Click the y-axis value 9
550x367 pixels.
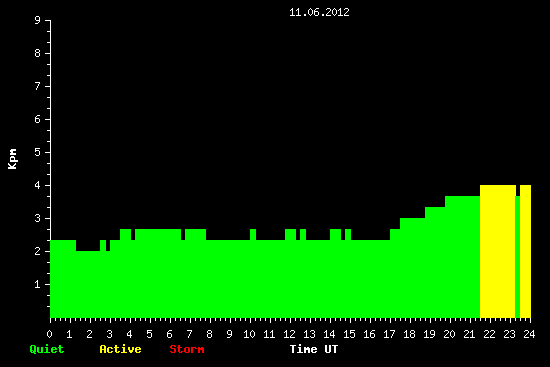pos(38,21)
